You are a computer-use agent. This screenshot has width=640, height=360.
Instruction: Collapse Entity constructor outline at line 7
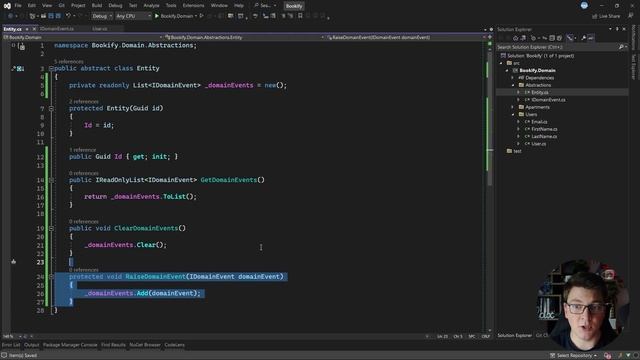coord(51,109)
